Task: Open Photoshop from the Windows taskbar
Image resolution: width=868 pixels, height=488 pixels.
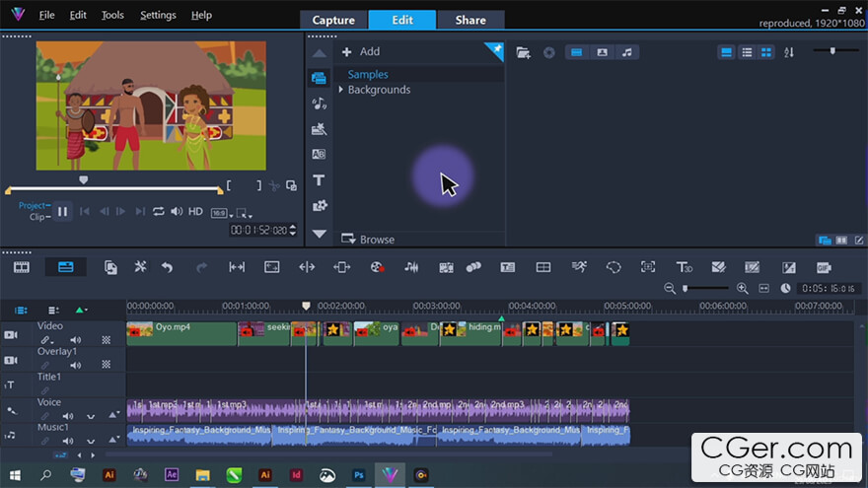Action: (359, 475)
